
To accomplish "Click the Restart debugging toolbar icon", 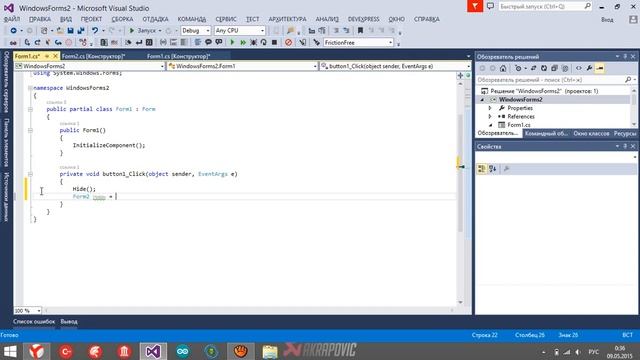I will [264, 42].
